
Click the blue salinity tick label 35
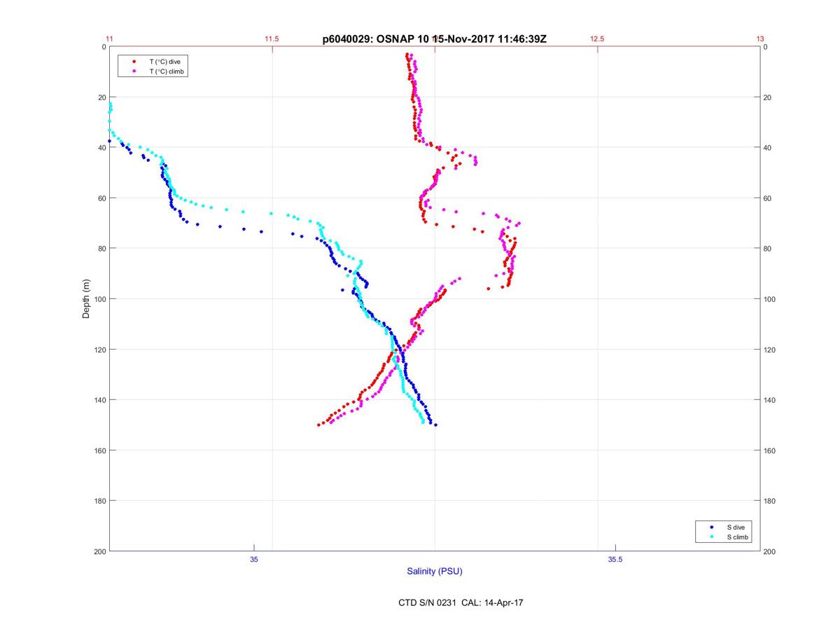[x=254, y=559]
